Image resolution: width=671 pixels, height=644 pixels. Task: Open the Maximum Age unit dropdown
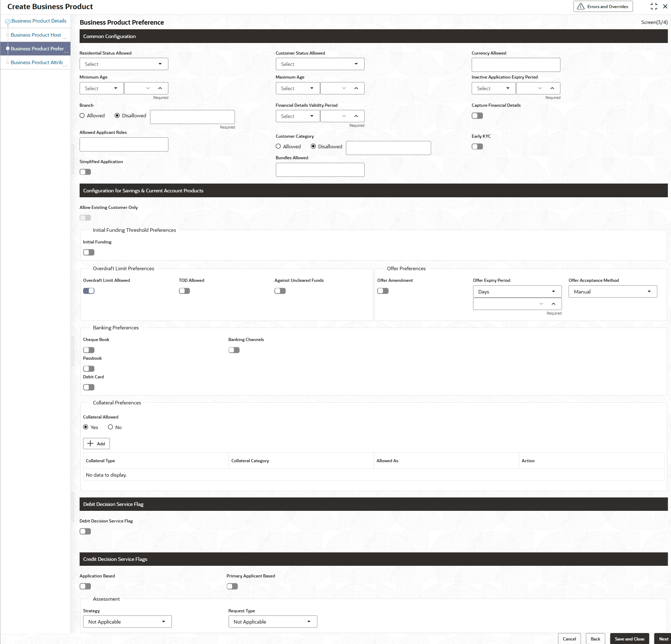coord(298,88)
